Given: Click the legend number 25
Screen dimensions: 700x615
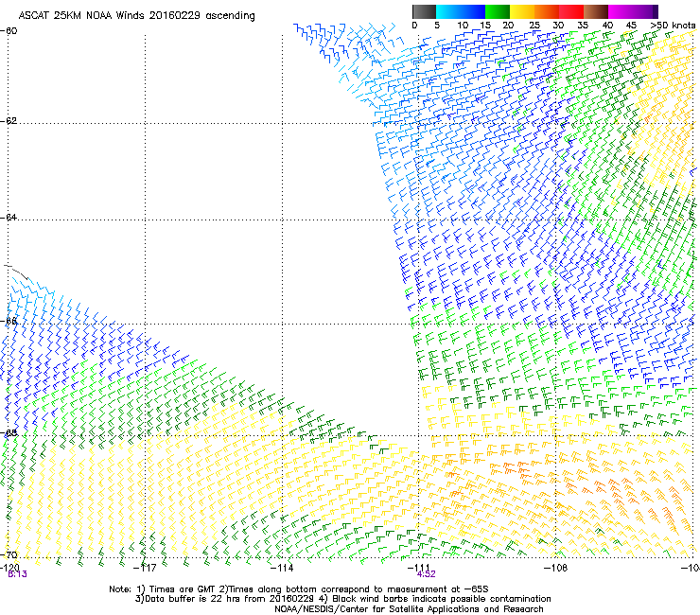Looking at the screenshot, I should pyautogui.click(x=534, y=26).
